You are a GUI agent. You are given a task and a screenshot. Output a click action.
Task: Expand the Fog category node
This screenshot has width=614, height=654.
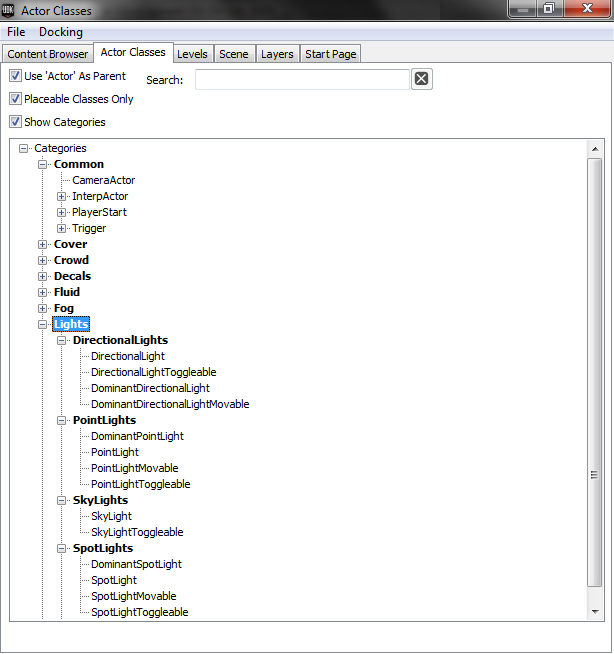43,309
